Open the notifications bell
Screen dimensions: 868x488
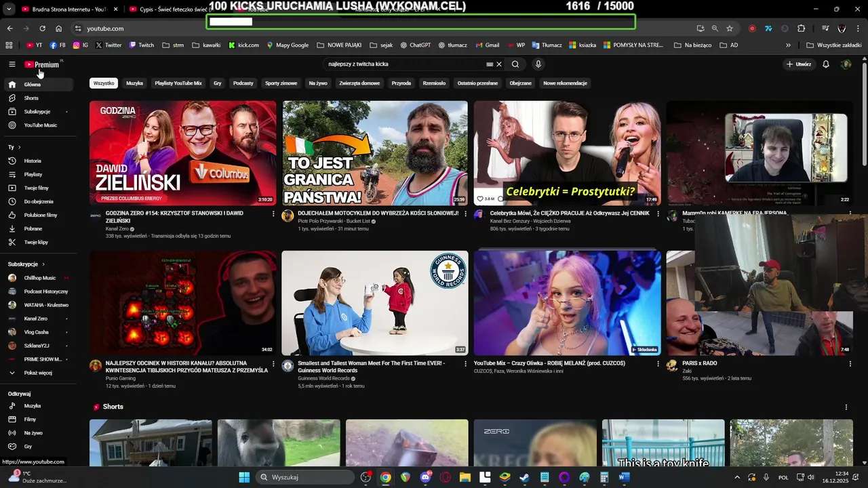click(x=826, y=64)
